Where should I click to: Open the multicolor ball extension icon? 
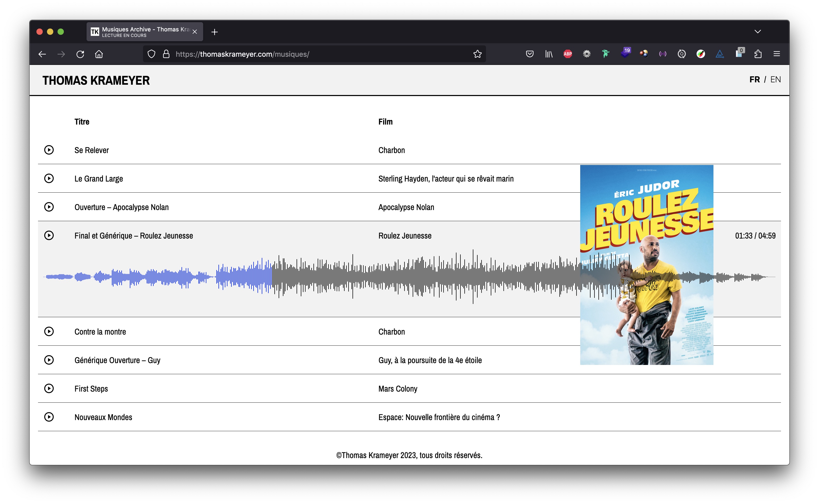(x=701, y=54)
